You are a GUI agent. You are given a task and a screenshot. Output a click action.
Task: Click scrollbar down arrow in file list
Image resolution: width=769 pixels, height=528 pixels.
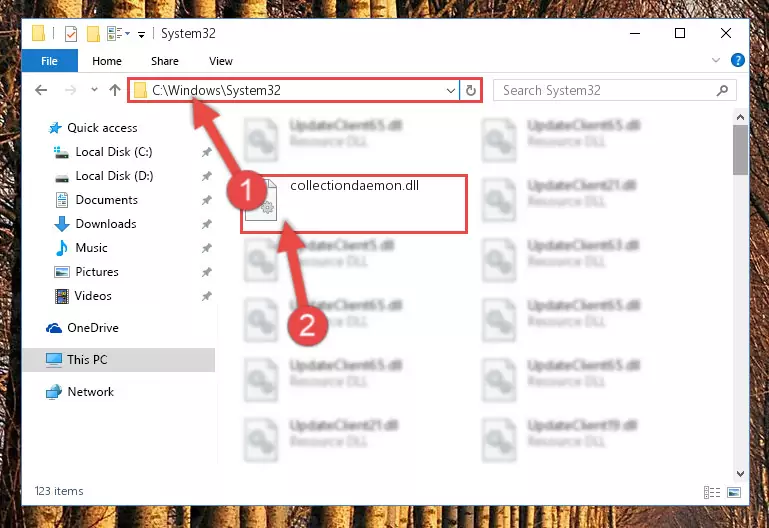click(x=740, y=474)
